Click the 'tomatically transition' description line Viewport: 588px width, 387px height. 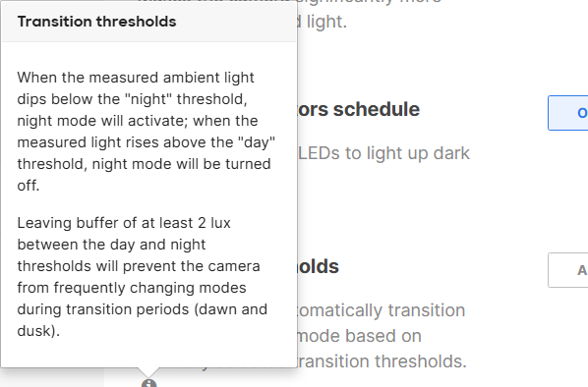tap(382, 310)
